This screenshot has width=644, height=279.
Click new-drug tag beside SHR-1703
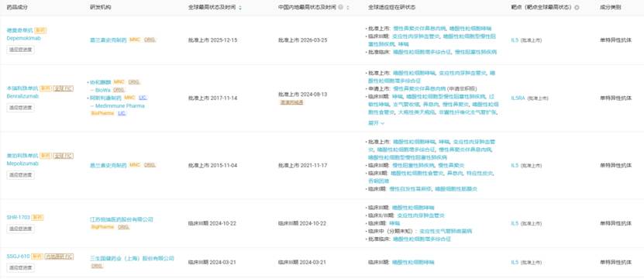(37, 217)
